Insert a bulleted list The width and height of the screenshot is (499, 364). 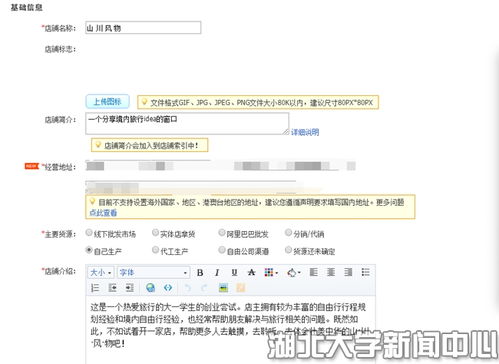[x=366, y=272]
